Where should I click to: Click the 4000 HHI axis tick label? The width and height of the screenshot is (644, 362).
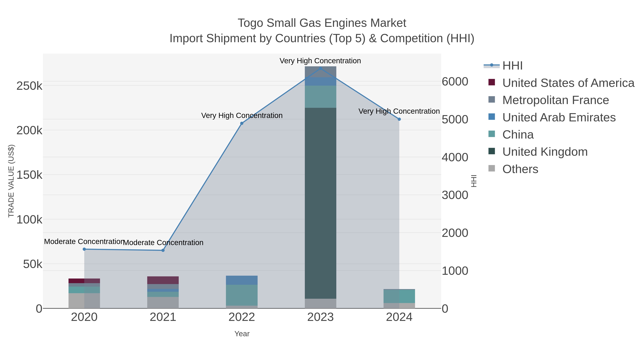pos(455,157)
